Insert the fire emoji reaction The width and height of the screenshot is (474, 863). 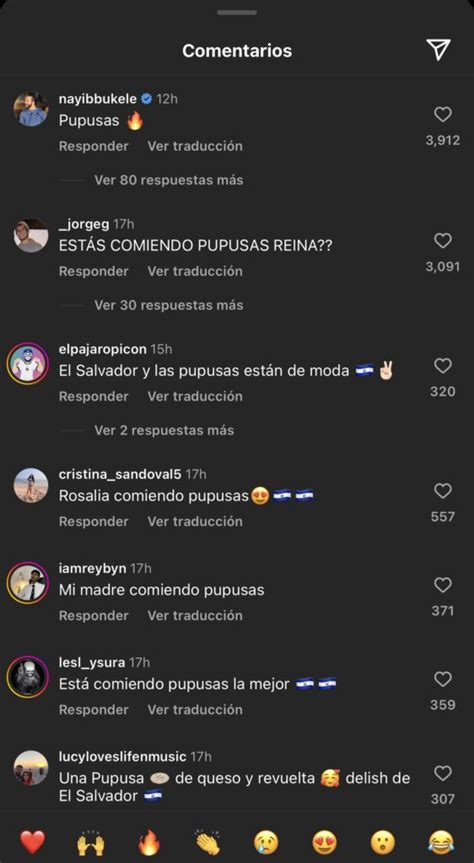(149, 842)
